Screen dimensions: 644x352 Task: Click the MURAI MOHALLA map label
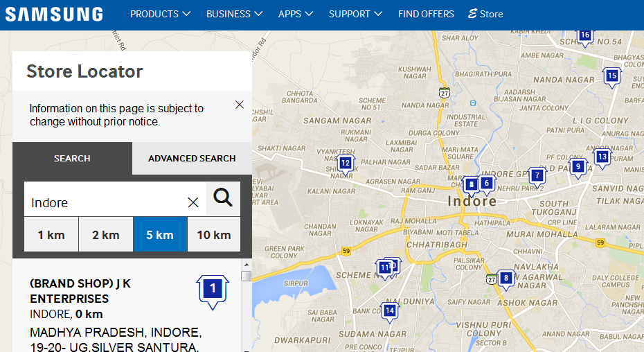click(542, 234)
